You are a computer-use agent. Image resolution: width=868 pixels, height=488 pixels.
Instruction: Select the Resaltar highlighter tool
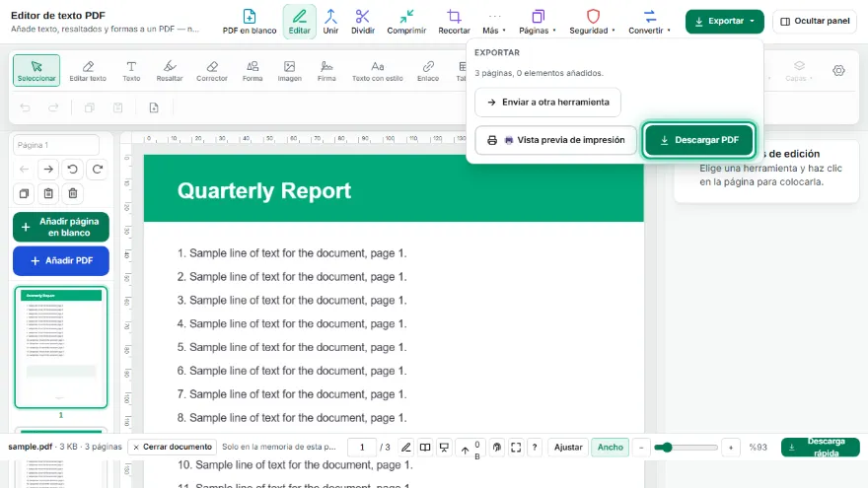tap(170, 71)
